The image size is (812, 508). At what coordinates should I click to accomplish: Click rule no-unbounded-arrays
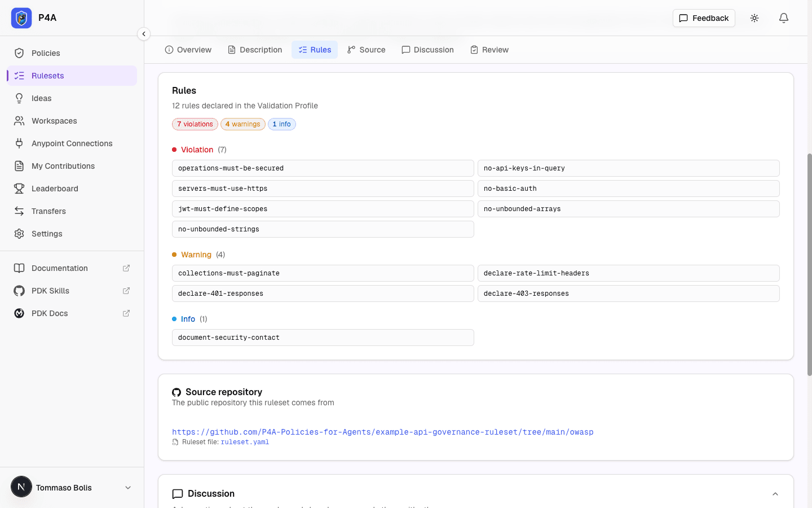click(629, 209)
